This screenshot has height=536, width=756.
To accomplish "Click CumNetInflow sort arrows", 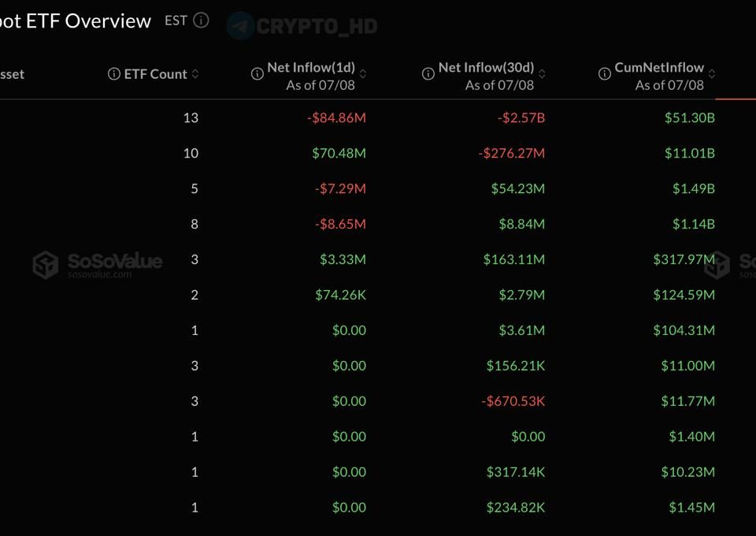I will pos(712,74).
